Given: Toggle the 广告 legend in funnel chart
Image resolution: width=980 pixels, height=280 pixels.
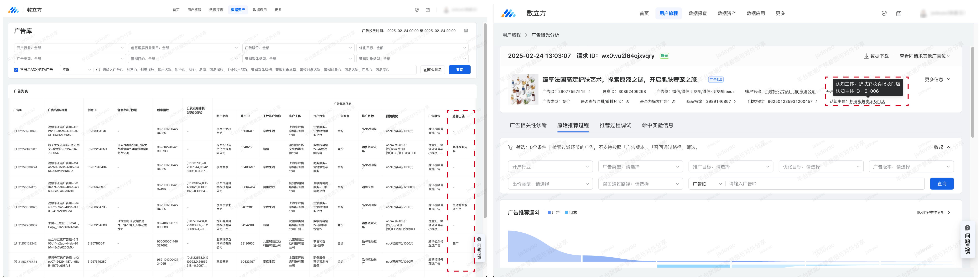Looking at the screenshot, I should [554, 213].
